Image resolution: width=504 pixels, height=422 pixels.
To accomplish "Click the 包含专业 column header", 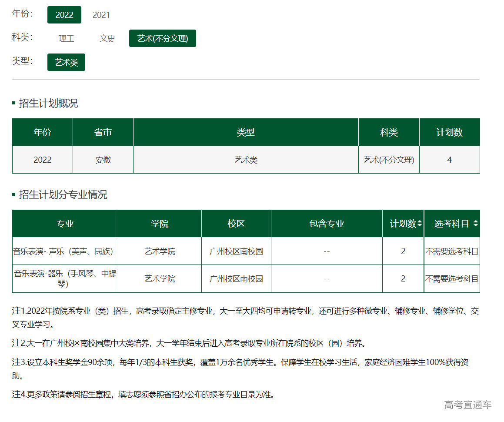I will click(x=327, y=224).
